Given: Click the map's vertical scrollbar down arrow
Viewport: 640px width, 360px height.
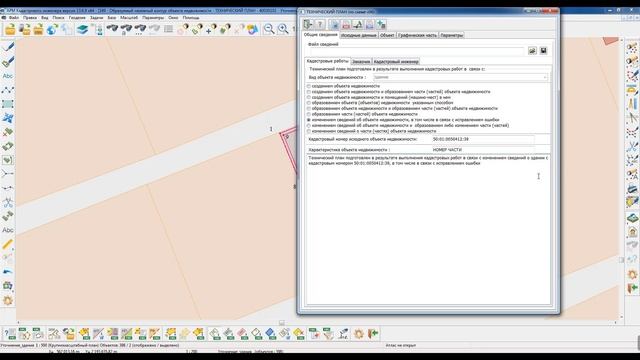Looking at the screenshot, I should 622,317.
